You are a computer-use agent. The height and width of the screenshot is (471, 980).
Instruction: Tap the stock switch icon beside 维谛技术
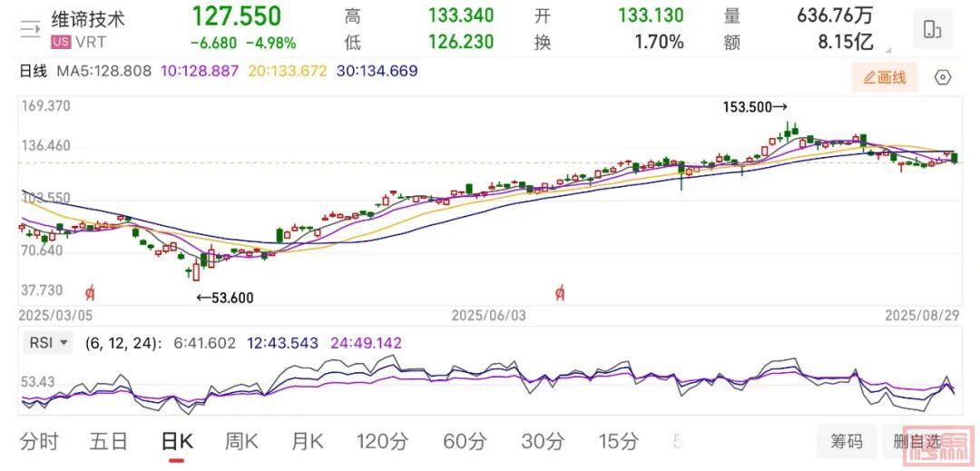(30, 29)
